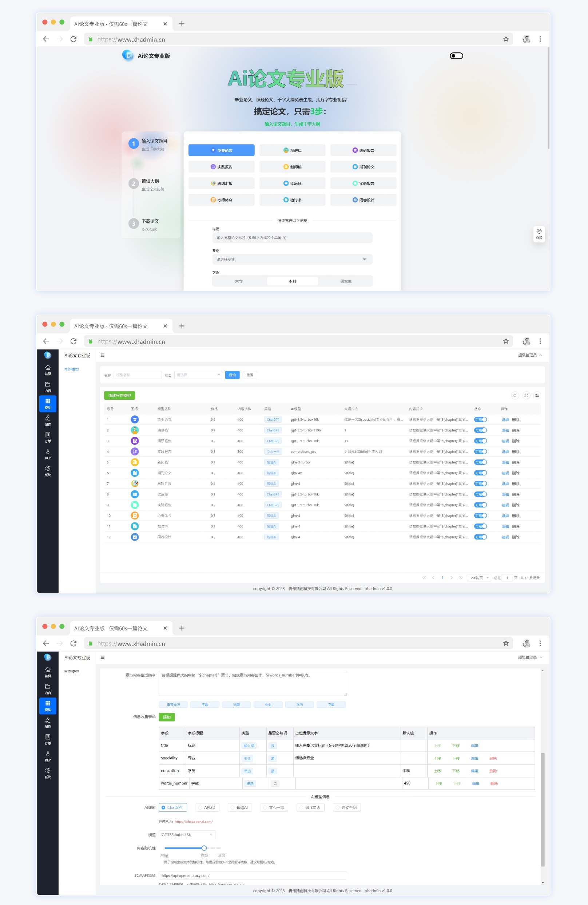Select the 问卷设计 document type
Screen dimensions: 588x905
click(363, 200)
